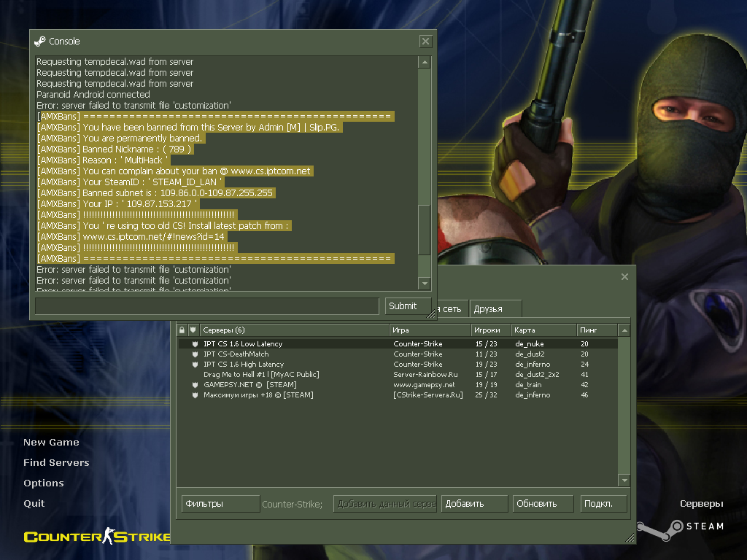Click the password lock column header icon
The height and width of the screenshot is (560, 747).
[x=182, y=330]
